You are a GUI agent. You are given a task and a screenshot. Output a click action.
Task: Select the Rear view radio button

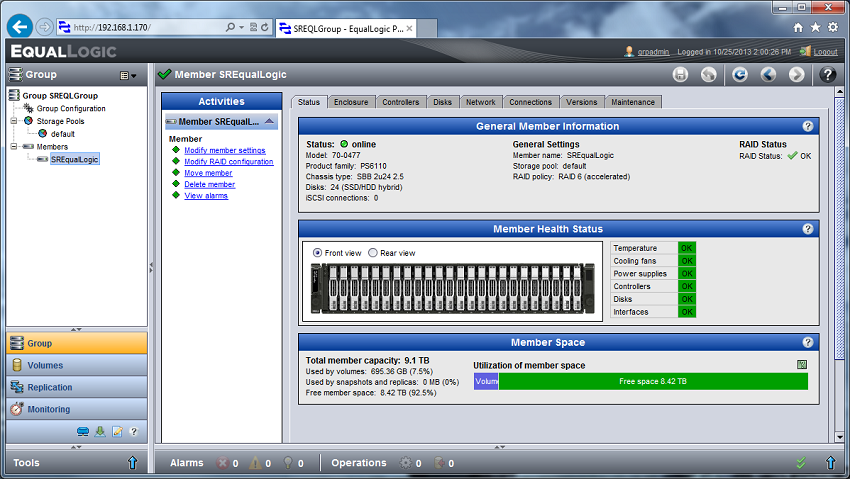[x=373, y=253]
